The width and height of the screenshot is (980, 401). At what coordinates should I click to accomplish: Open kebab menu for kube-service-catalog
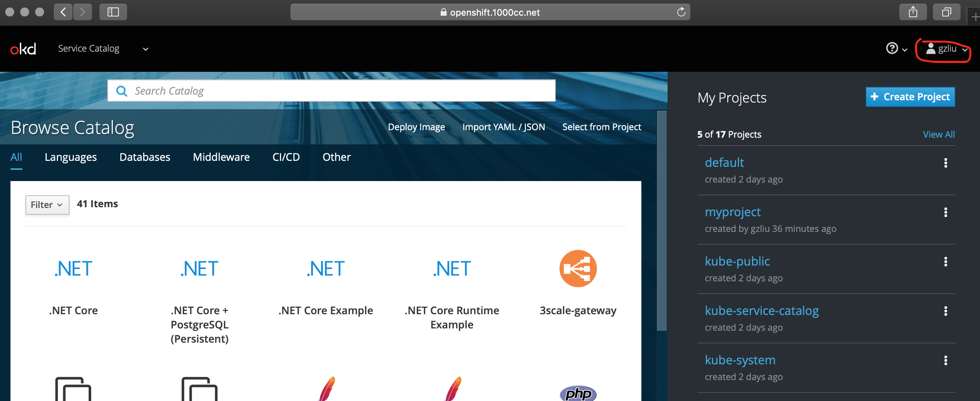point(945,311)
